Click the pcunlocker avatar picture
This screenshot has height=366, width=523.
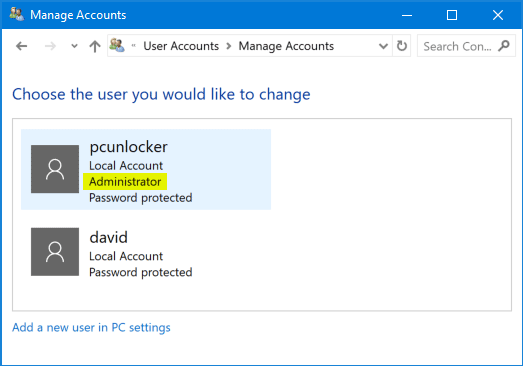click(x=55, y=169)
